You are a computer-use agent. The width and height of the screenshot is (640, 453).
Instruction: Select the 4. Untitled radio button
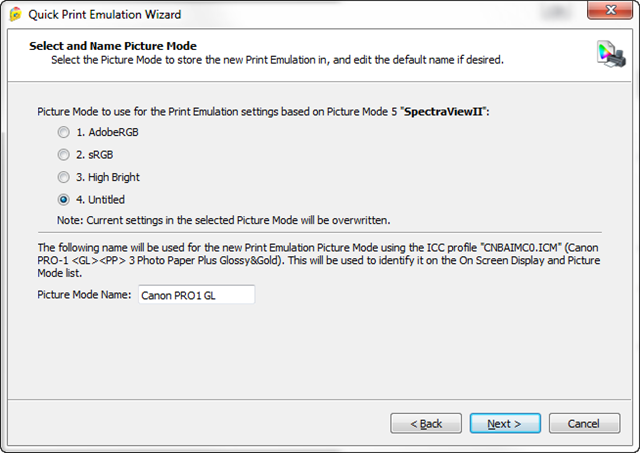point(64,200)
